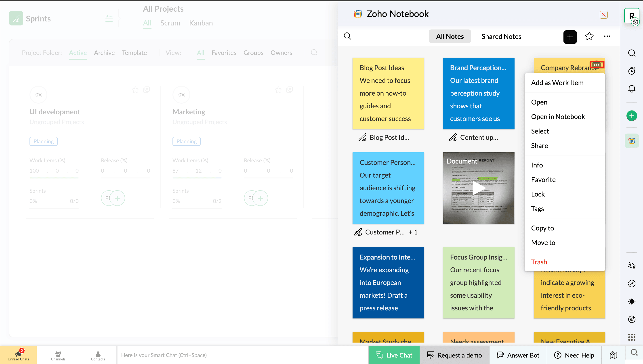Viewport: 643px width, 364px height.
Task: Click the Notebook search magnifier icon
Action: click(x=347, y=36)
